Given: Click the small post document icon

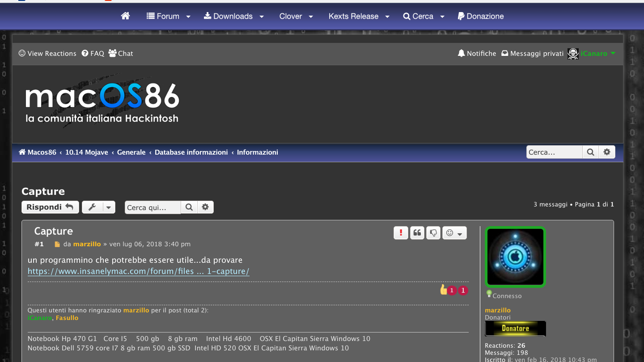Looking at the screenshot, I should 57,244.
